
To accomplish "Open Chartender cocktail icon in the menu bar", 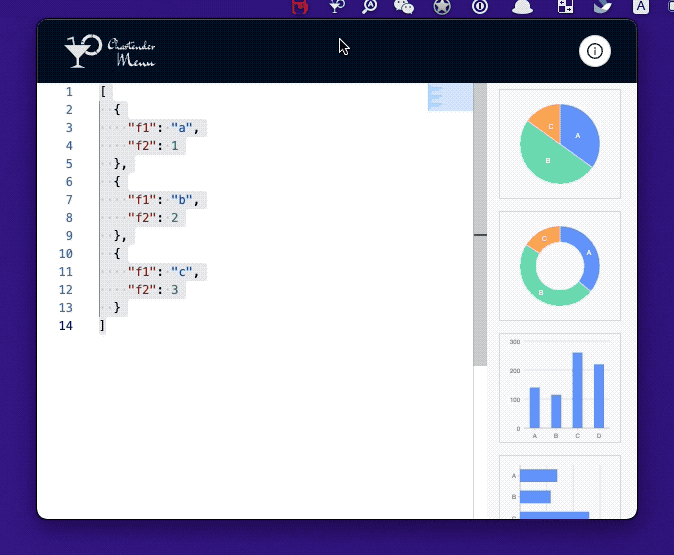I will (x=337, y=6).
